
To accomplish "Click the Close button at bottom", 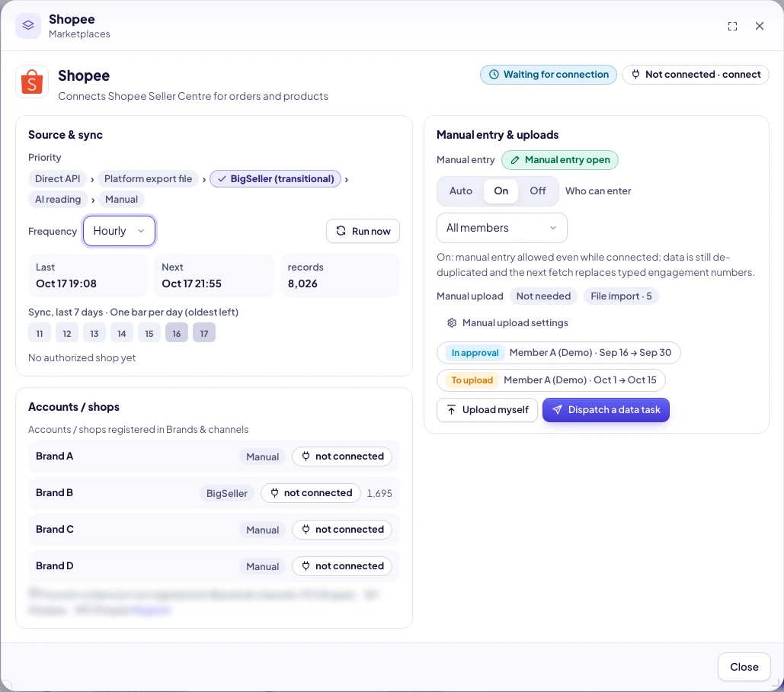I will coord(744,667).
